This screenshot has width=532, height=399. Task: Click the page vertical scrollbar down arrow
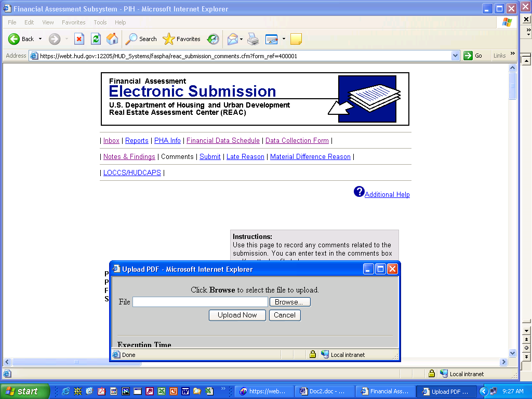click(513, 353)
